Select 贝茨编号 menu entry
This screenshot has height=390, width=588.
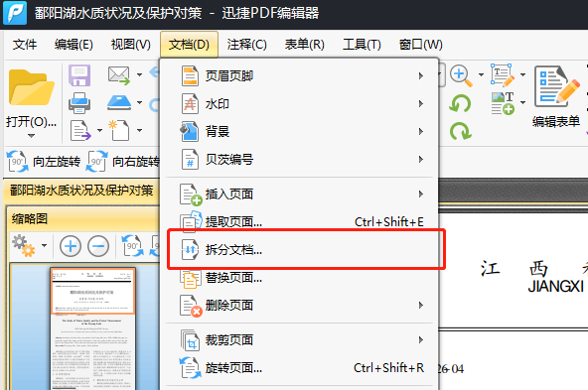coord(299,159)
